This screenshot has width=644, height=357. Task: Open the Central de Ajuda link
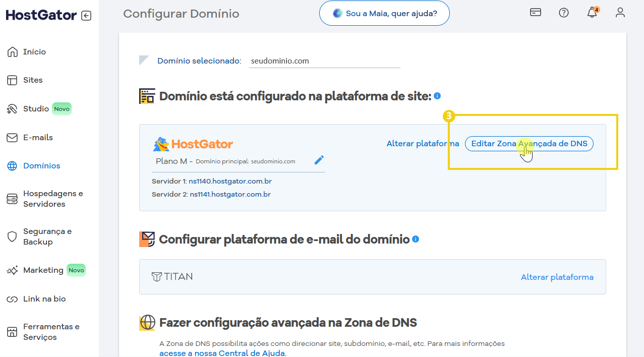coord(222,353)
